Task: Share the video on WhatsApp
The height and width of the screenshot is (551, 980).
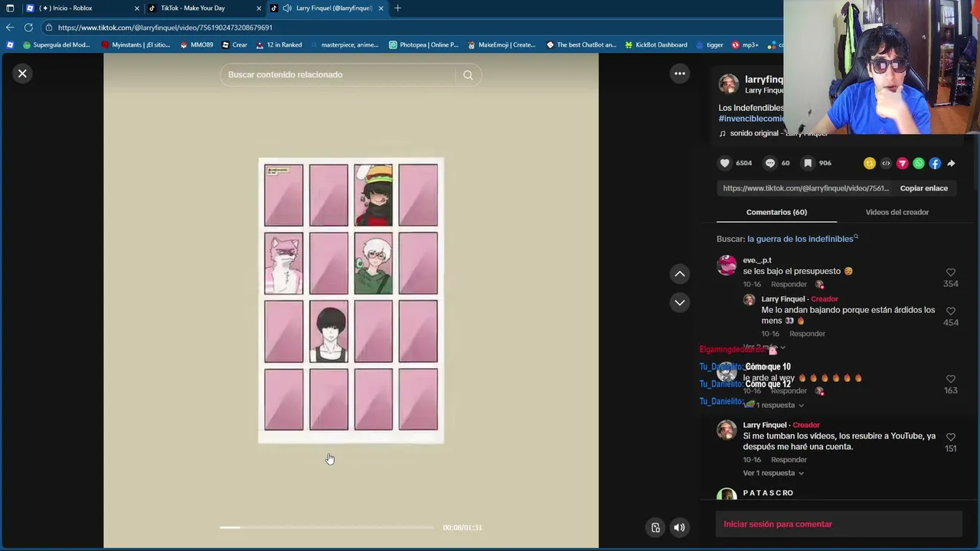Action: coord(919,163)
